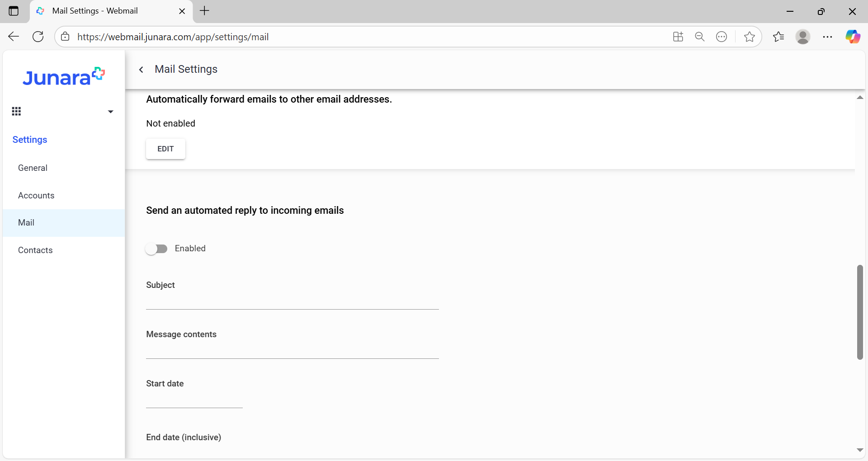Open Contacts settings

click(x=64, y=250)
